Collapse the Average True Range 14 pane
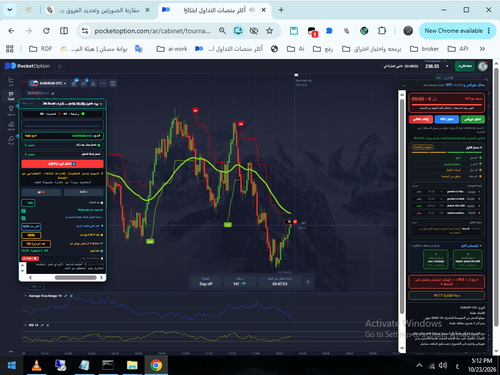 point(26,296)
